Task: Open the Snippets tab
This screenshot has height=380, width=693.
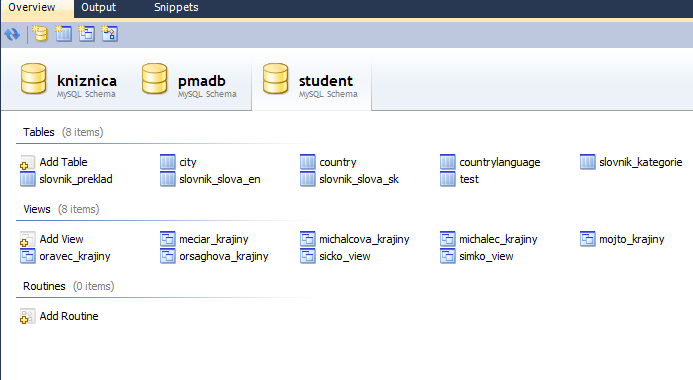Action: coord(176,8)
